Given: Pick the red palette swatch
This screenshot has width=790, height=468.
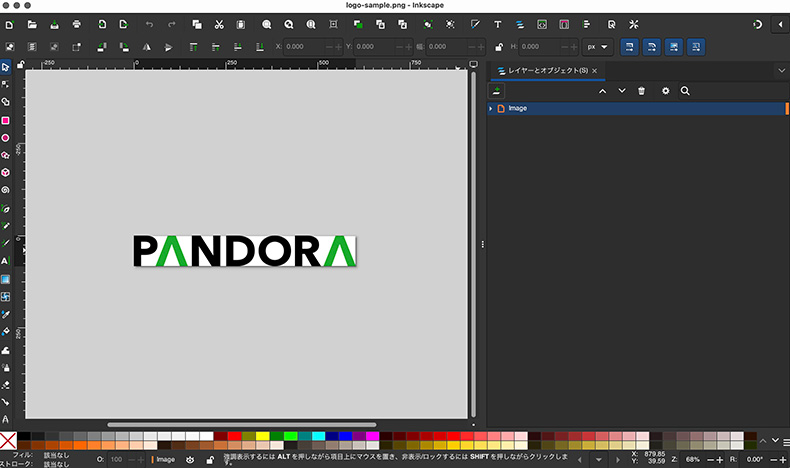Looking at the screenshot, I should pyautogui.click(x=234, y=436).
